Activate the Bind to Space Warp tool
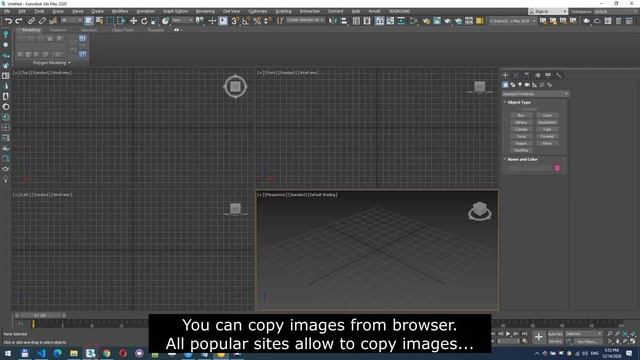Image resolution: width=640 pixels, height=360 pixels. coord(53,21)
